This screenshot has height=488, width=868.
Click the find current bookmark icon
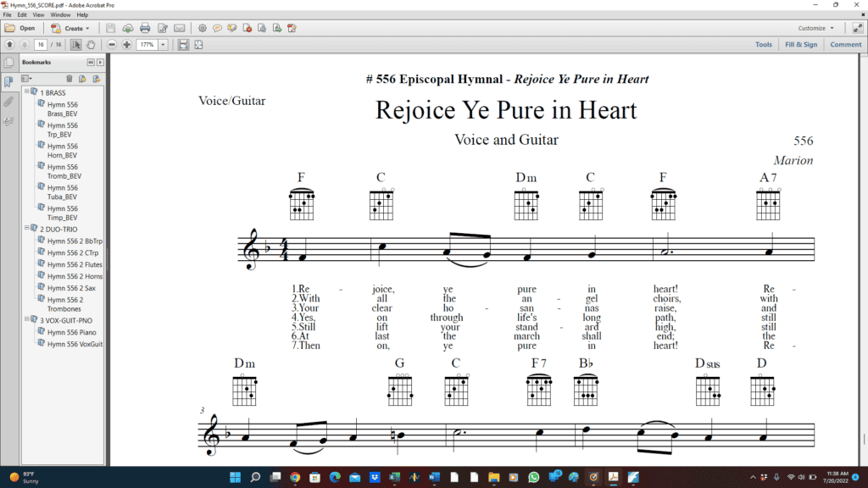pos(97,79)
